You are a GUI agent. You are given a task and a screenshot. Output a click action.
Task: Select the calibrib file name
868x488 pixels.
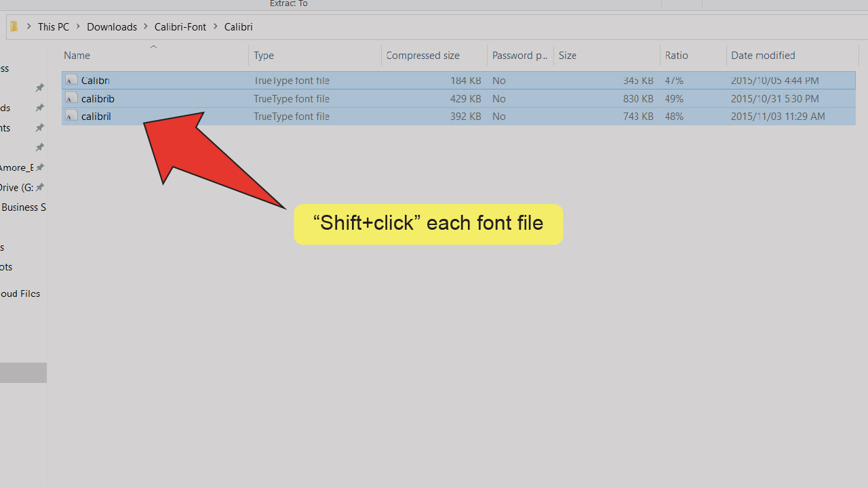coord(98,99)
